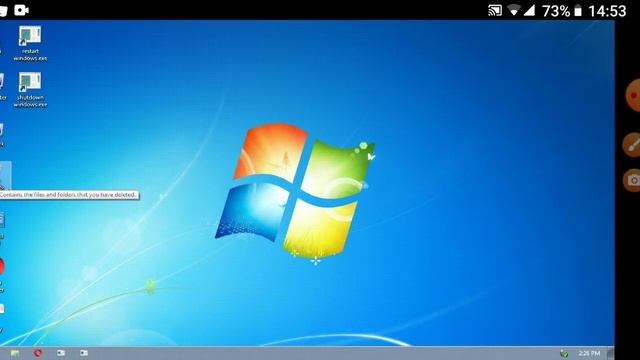Tap the video camera icon in status bar
This screenshot has height=360, width=640.
pos(21,10)
